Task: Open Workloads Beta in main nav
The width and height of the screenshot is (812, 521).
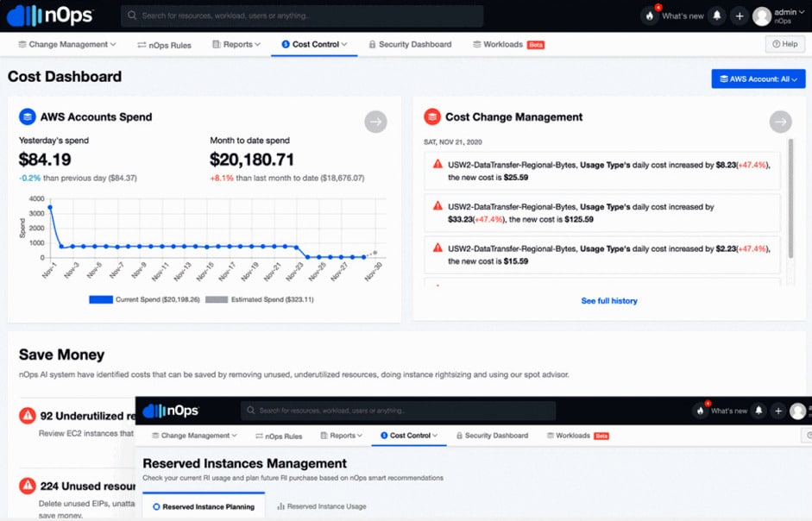Action: click(508, 45)
